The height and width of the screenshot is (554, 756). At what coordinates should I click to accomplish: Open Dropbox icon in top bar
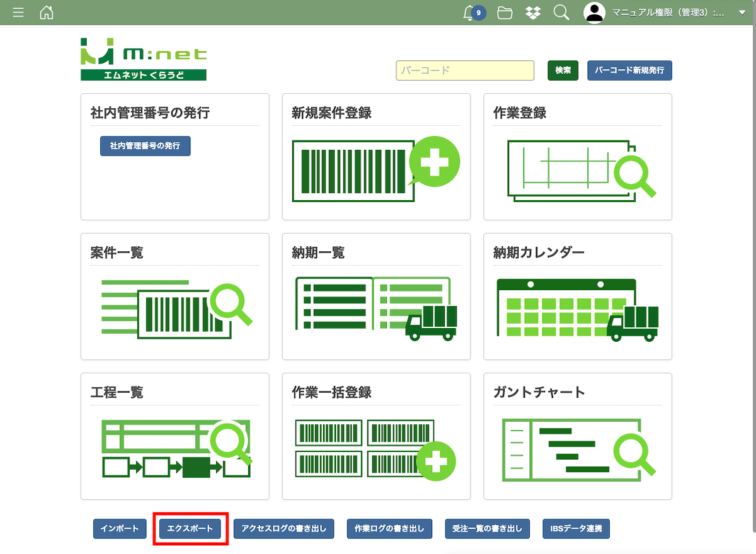click(533, 13)
